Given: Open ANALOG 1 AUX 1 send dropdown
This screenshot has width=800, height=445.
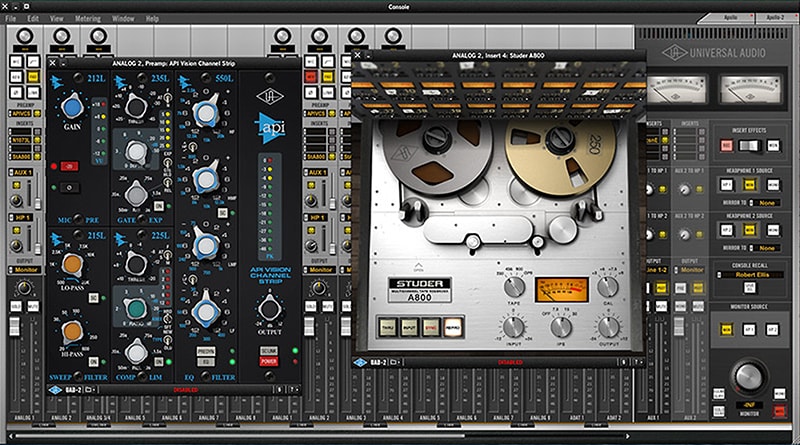Looking at the screenshot, I should [x=21, y=172].
